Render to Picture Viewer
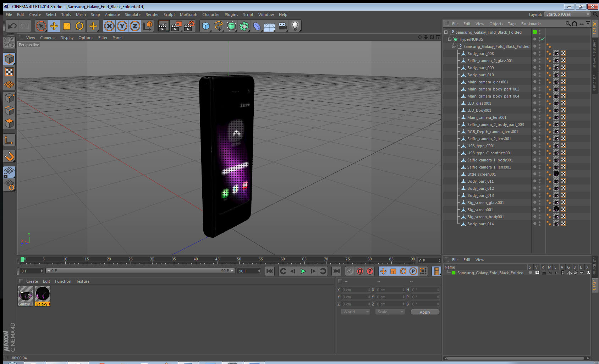599x364 pixels. pos(176,26)
